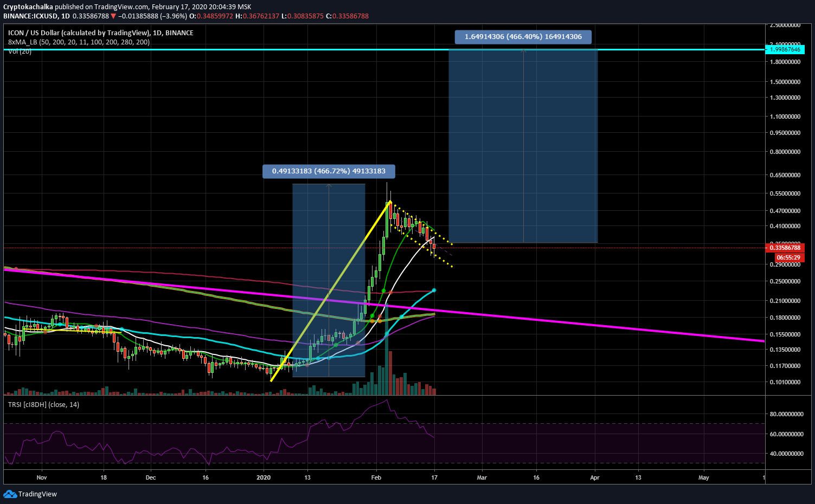Click the O:0.34859972 open value
Screen dimensions: 815x504
point(211,16)
